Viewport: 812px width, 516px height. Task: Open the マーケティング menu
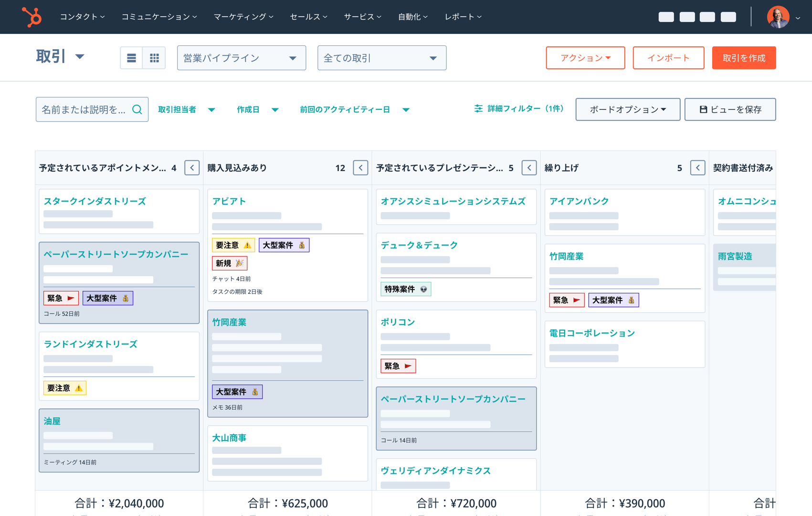point(243,16)
